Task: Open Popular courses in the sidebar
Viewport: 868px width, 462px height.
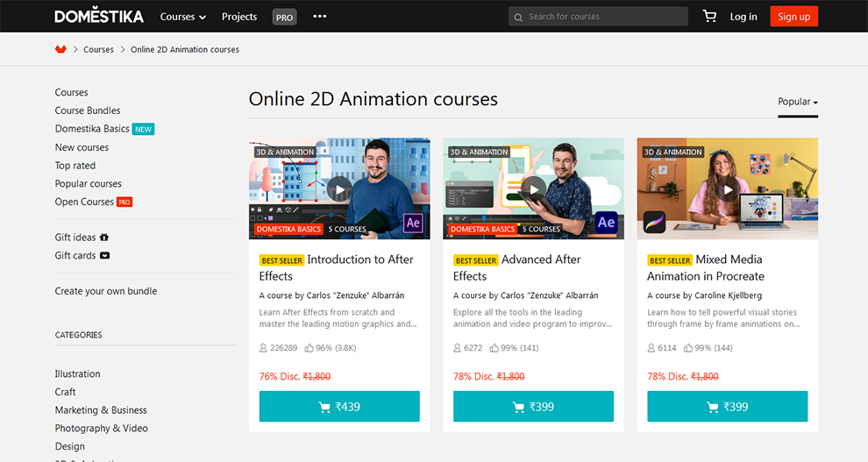Action: [88, 184]
